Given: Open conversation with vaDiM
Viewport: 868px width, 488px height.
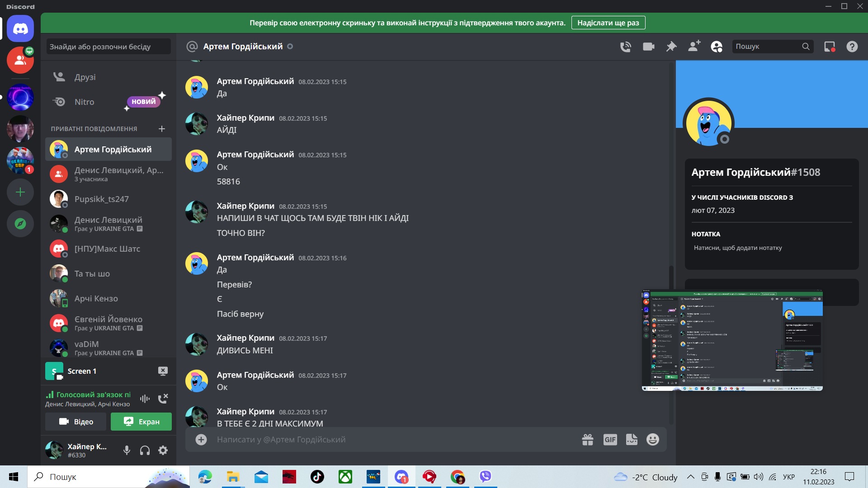Looking at the screenshot, I should [108, 348].
